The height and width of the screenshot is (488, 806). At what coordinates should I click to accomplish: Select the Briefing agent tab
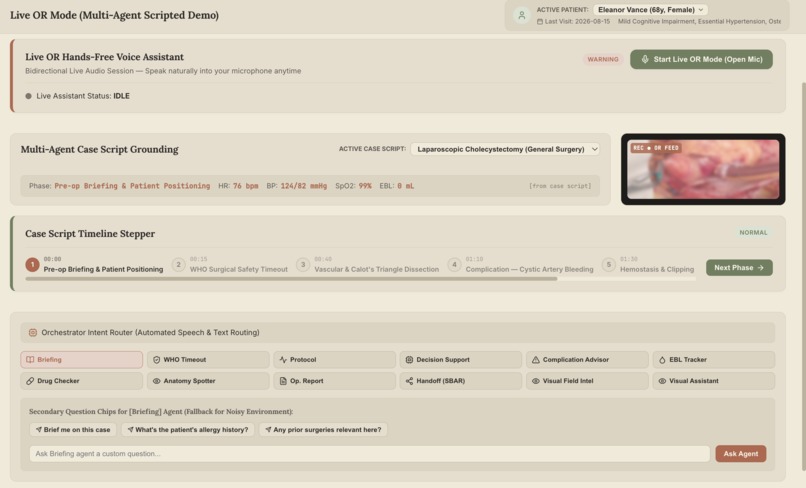coord(82,360)
